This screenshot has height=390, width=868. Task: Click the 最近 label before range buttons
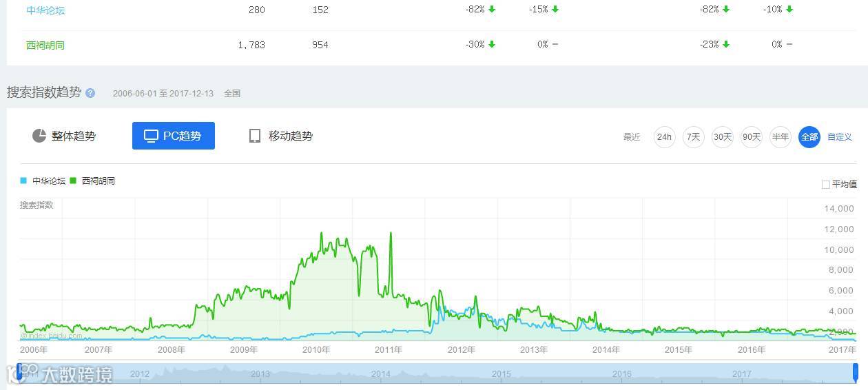632,137
